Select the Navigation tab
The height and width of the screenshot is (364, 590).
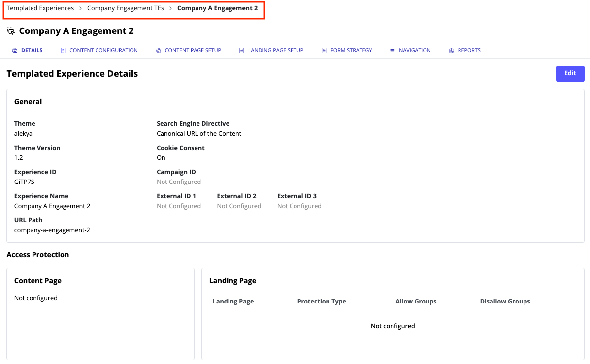410,50
